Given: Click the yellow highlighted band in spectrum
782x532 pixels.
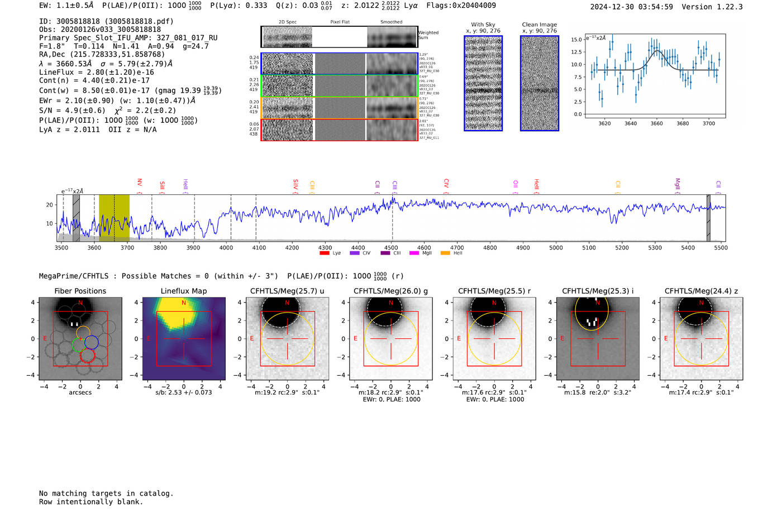Looking at the screenshot, I should [x=114, y=218].
